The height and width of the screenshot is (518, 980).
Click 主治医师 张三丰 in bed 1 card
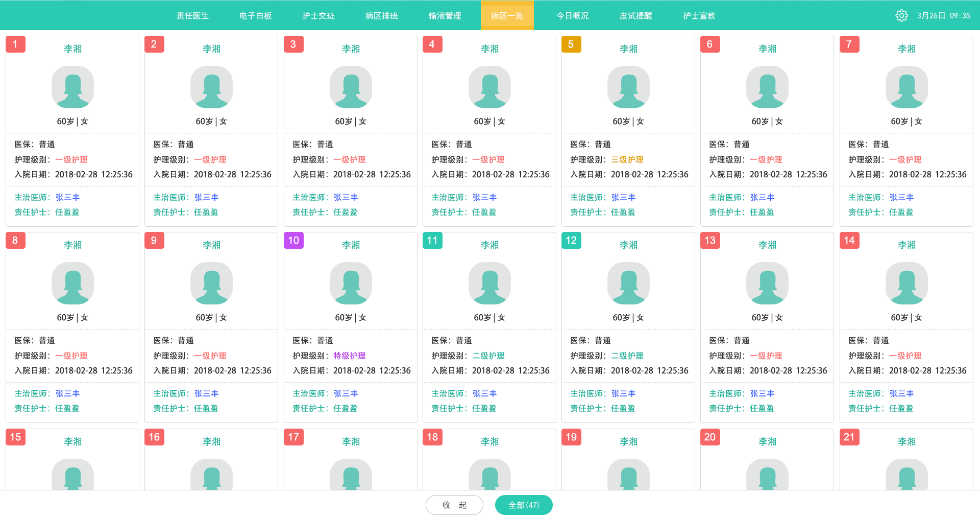pos(47,197)
